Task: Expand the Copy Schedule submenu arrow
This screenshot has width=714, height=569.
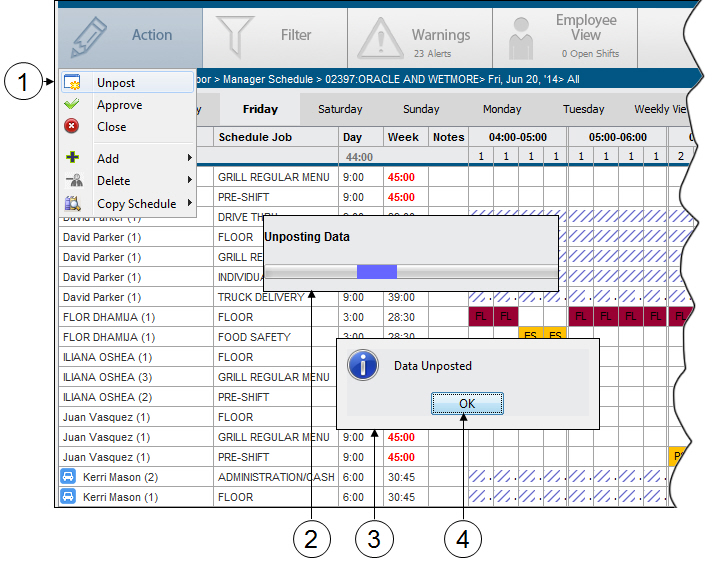Action: coord(189,203)
